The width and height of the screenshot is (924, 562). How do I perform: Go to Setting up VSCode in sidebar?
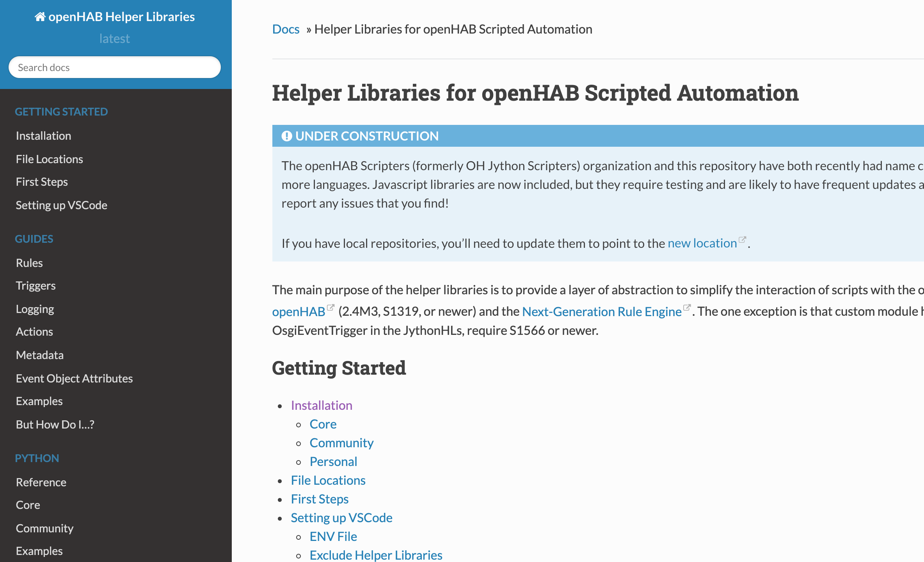point(61,205)
